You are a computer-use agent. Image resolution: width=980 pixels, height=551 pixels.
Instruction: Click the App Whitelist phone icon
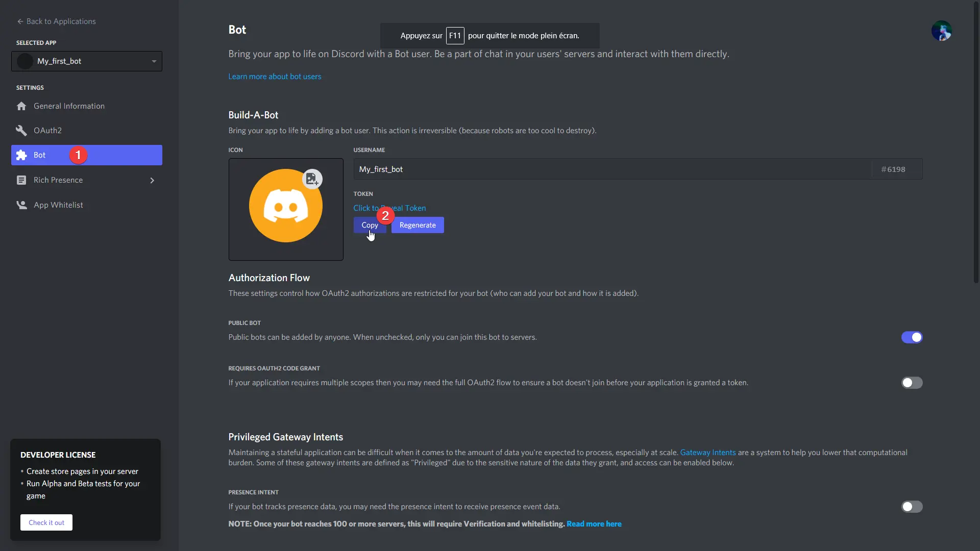21,205
